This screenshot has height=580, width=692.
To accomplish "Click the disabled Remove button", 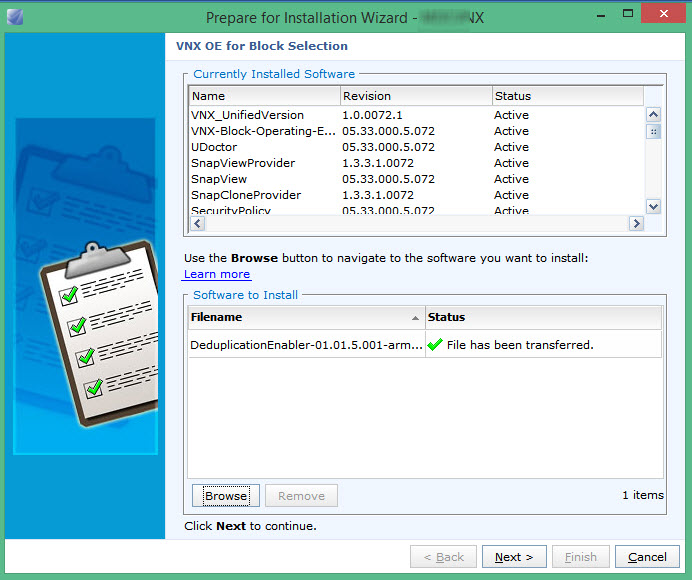I will (301, 496).
